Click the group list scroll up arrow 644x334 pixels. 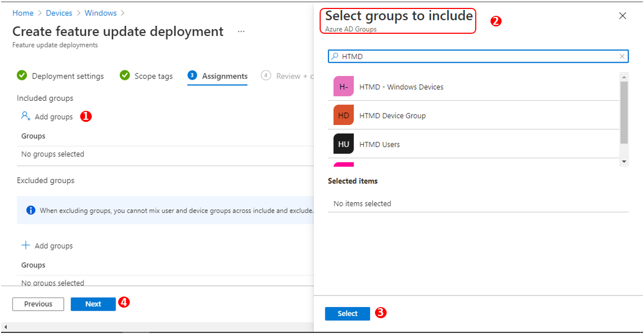(x=624, y=77)
